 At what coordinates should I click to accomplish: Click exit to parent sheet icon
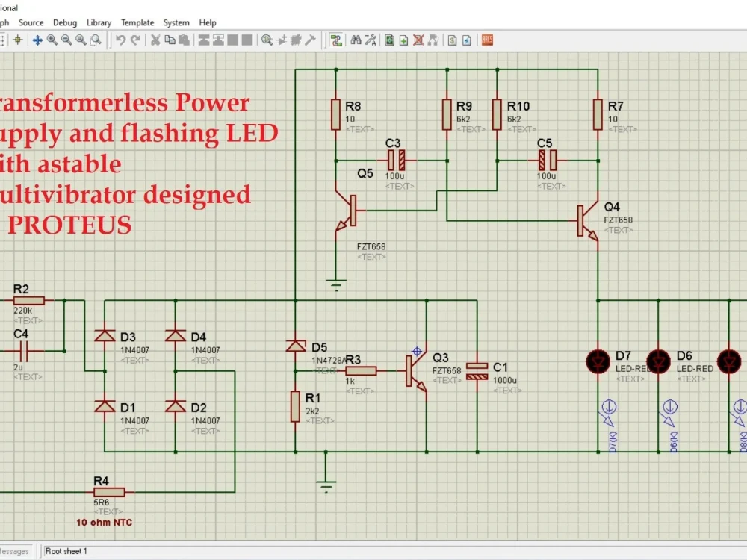click(433, 40)
